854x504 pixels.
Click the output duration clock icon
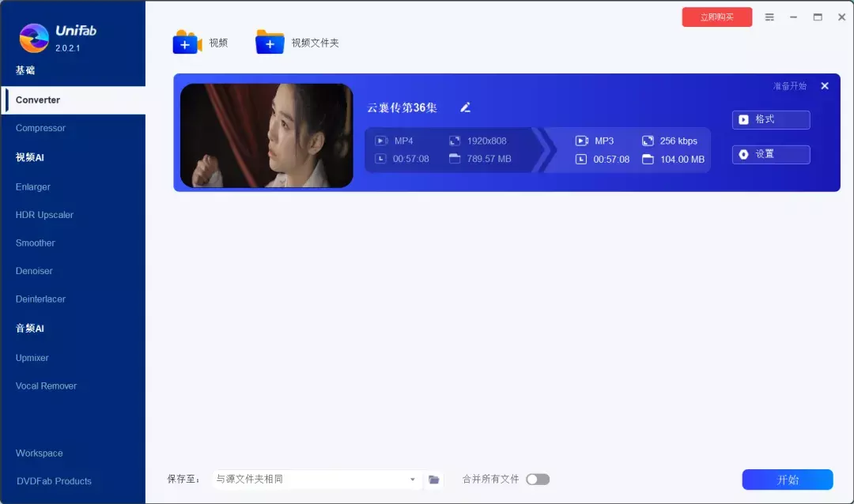click(x=581, y=160)
